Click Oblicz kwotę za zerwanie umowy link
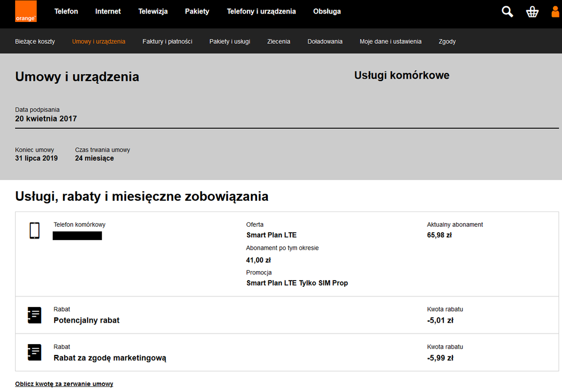 click(64, 384)
